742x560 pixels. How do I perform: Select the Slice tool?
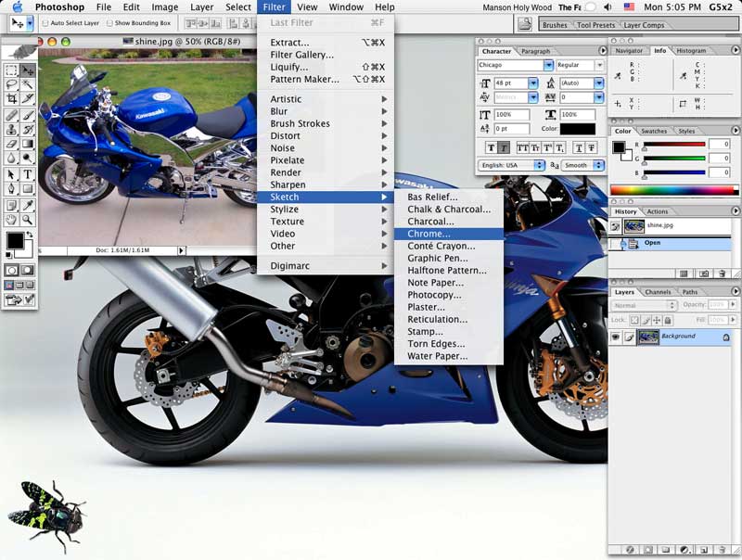(x=28, y=98)
